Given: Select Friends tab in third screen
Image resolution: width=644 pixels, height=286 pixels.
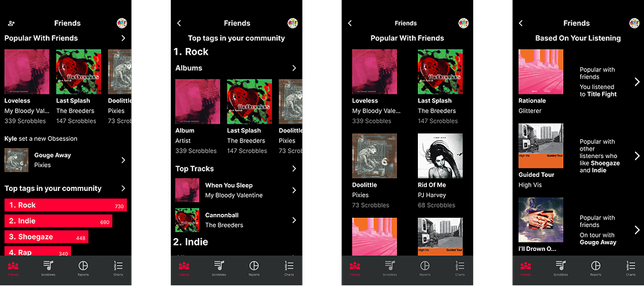Looking at the screenshot, I should (x=355, y=268).
